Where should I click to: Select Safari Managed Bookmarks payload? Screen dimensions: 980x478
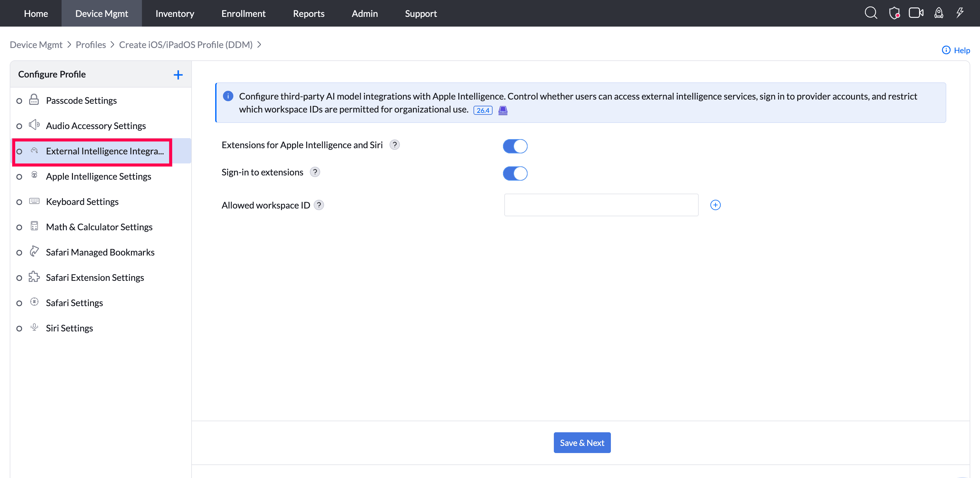click(101, 252)
